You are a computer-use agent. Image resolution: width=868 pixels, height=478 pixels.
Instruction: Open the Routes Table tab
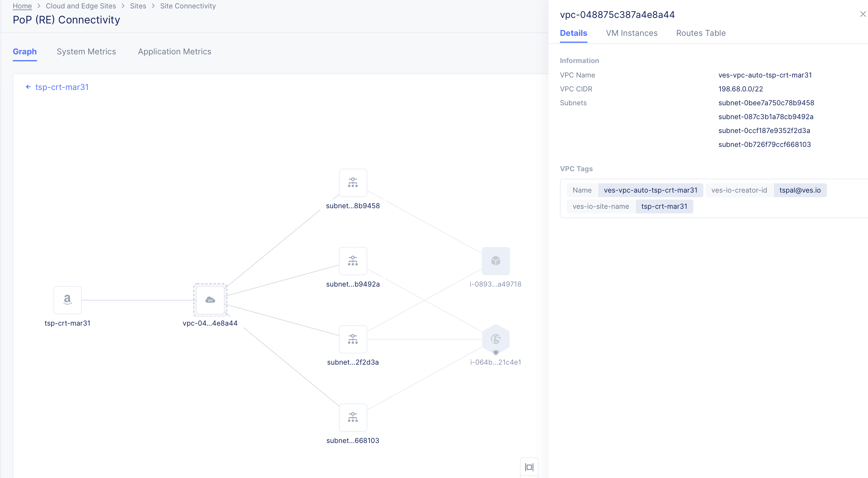pos(701,33)
